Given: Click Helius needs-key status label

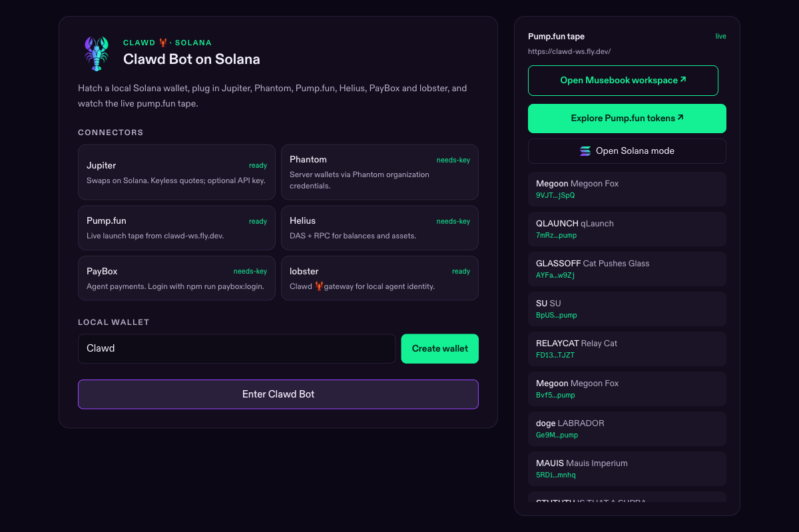Looking at the screenshot, I should tap(453, 222).
